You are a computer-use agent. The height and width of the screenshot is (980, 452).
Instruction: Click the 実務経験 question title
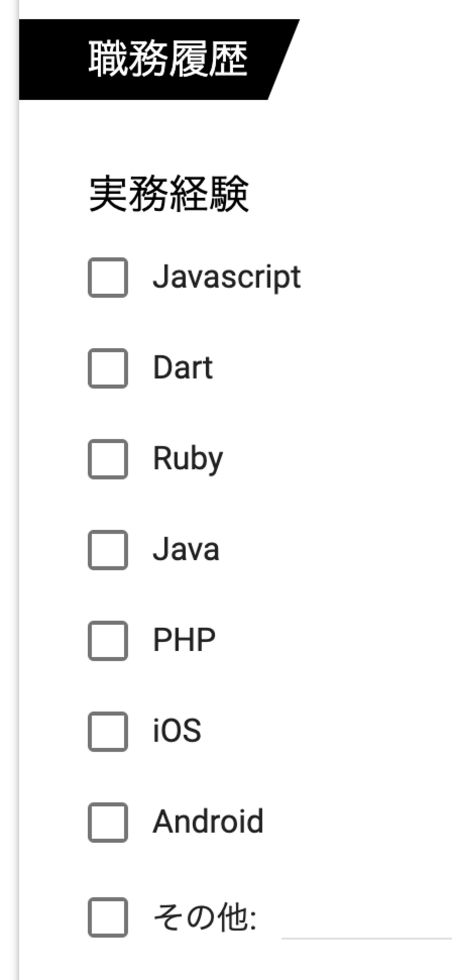[169, 194]
